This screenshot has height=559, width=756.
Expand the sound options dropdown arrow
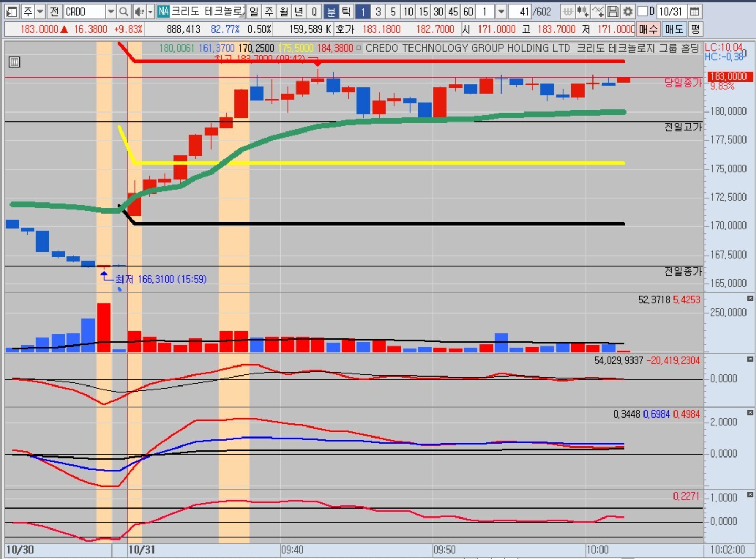coord(150,11)
